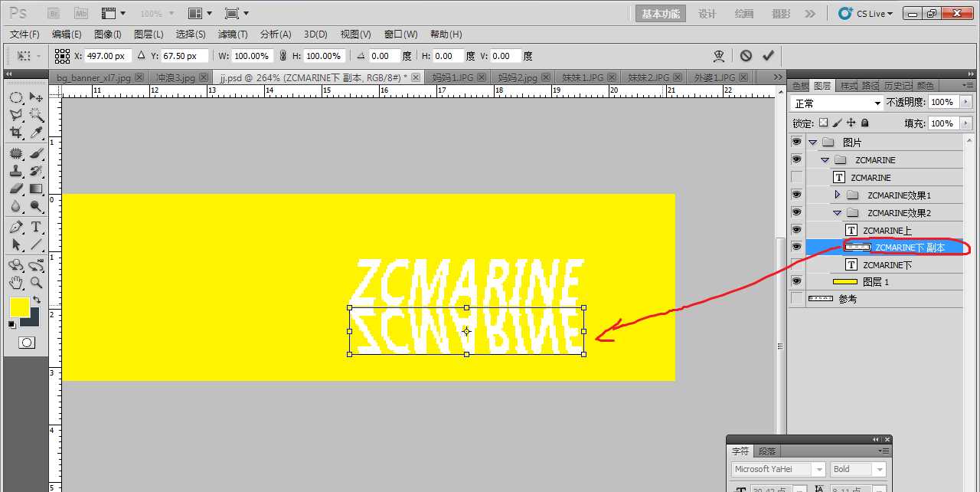Select the Polygonal Lasso tool
The image size is (980, 492).
16,115
